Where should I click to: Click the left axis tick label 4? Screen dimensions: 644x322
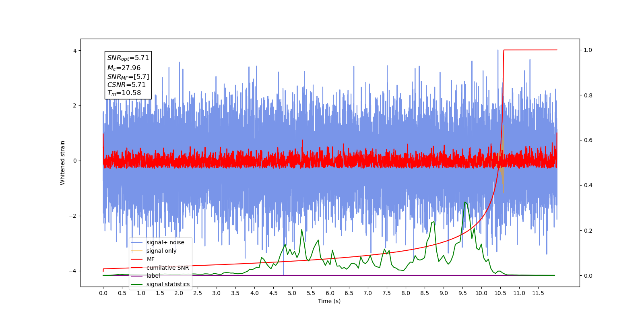[x=75, y=51]
